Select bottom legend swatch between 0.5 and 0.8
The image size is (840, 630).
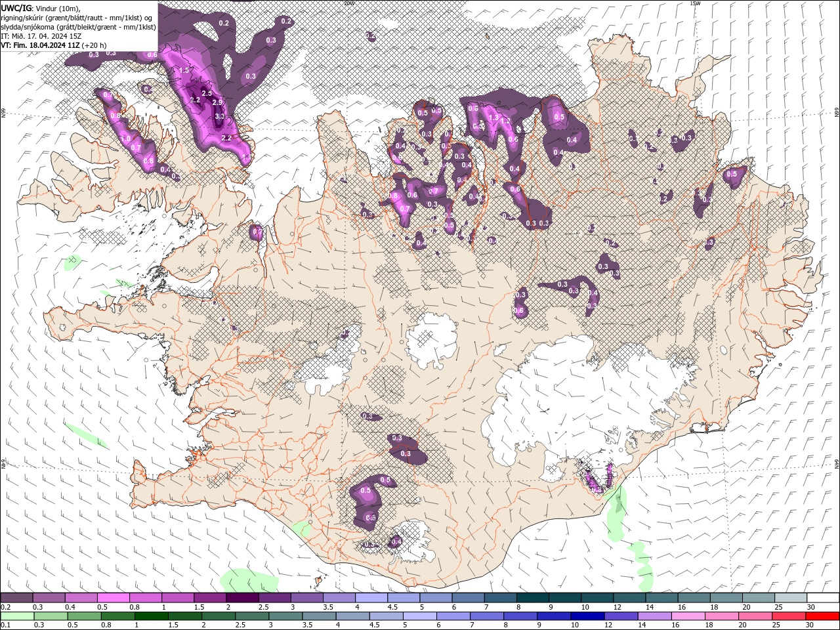click(x=84, y=616)
